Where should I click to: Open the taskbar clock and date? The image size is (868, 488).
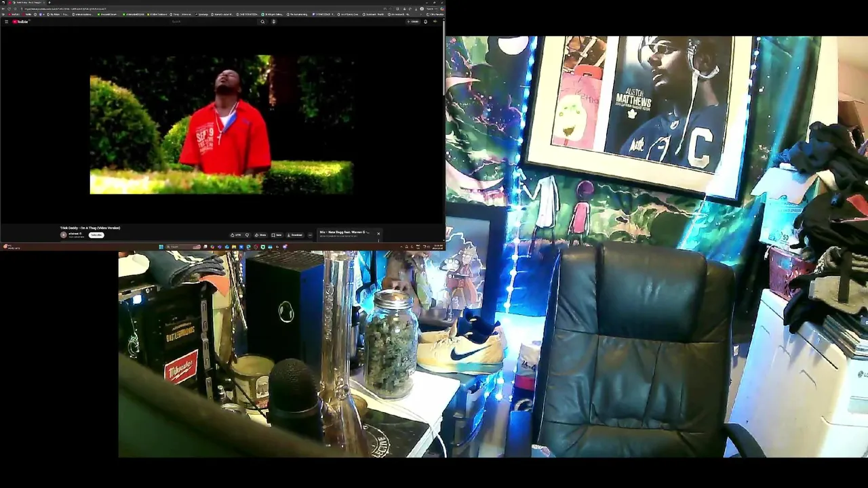coord(437,247)
